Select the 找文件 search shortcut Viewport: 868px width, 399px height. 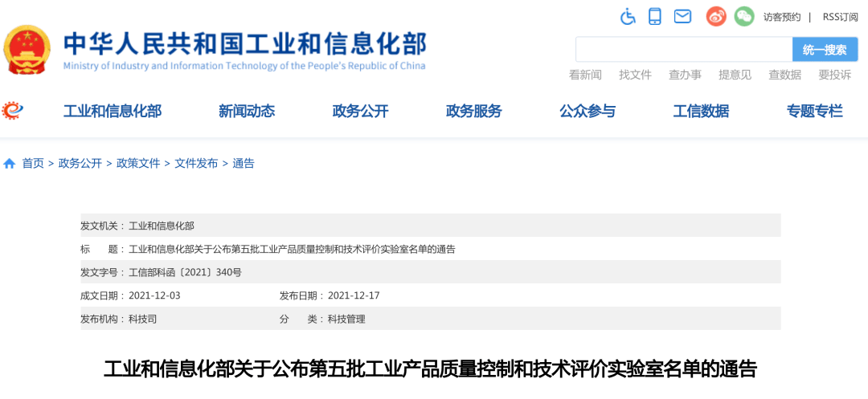635,75
